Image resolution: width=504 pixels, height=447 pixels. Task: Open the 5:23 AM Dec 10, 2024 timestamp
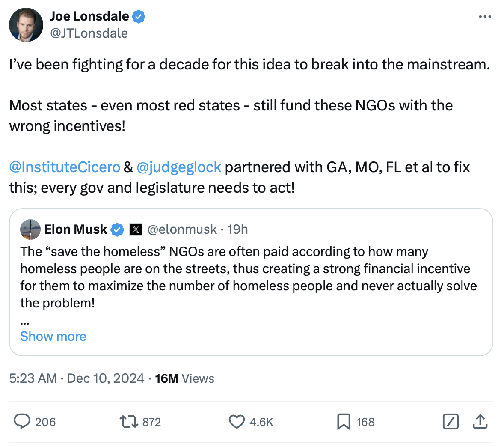point(77,378)
